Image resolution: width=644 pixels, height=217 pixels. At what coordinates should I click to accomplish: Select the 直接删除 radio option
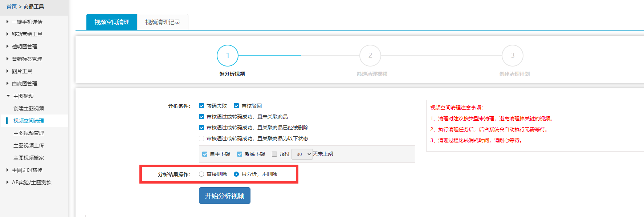(x=201, y=174)
